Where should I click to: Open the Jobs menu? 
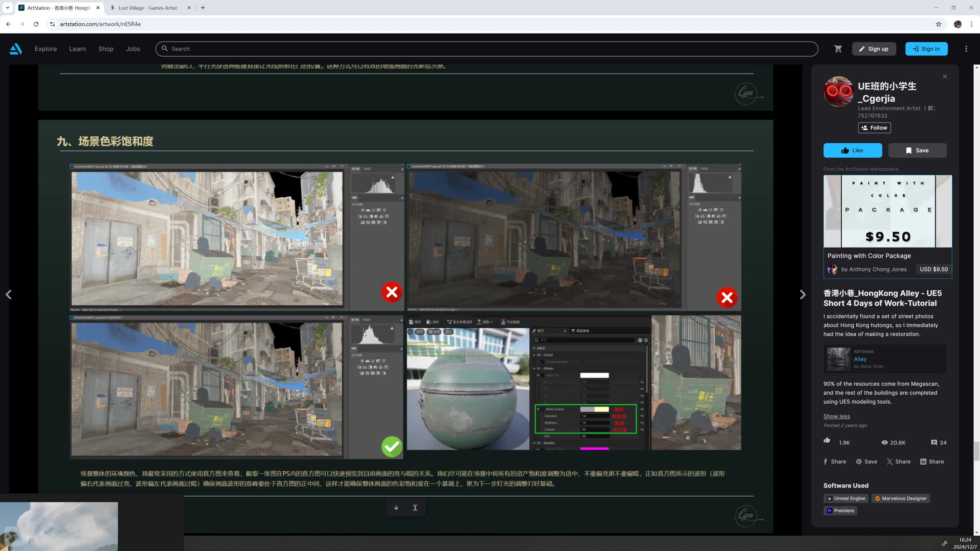pyautogui.click(x=133, y=49)
